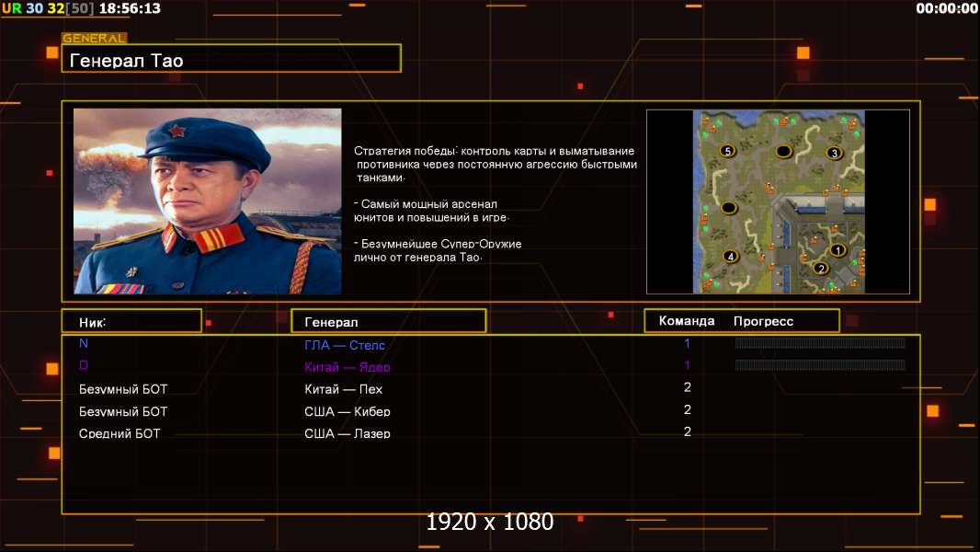This screenshot has height=552, width=980.
Task: Click the 'Генерал Тао' name field
Action: tap(232, 59)
